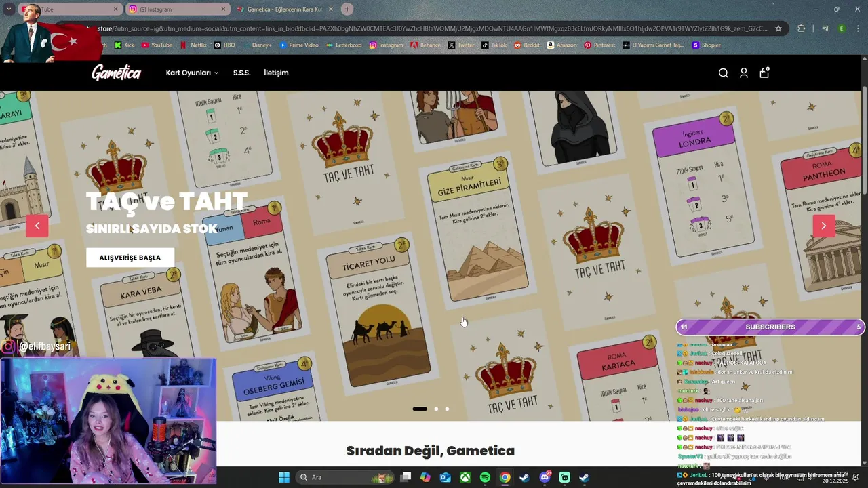This screenshot has width=868, height=488.
Task: Open the Behance bookmark
Action: 425,45
